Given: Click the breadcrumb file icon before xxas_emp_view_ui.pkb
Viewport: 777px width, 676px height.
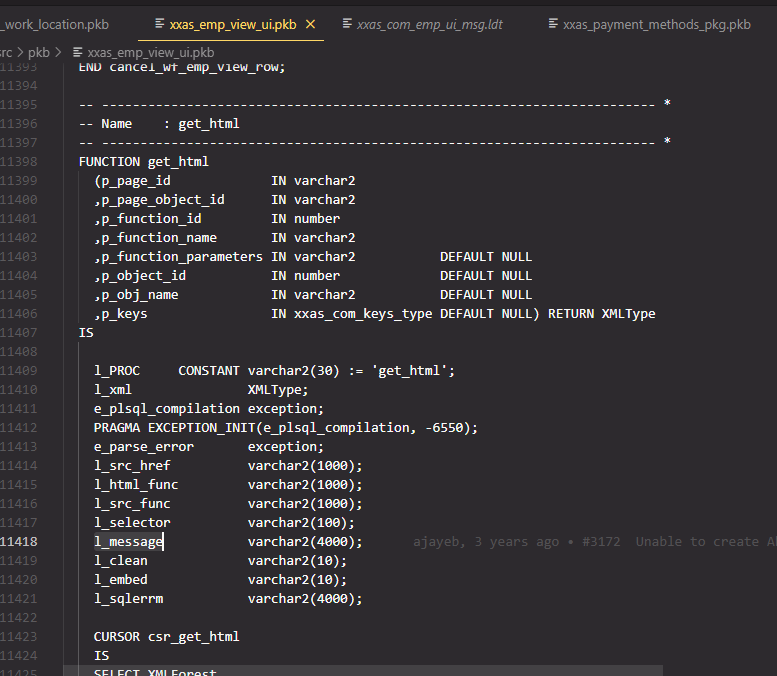Looking at the screenshot, I should point(78,52).
